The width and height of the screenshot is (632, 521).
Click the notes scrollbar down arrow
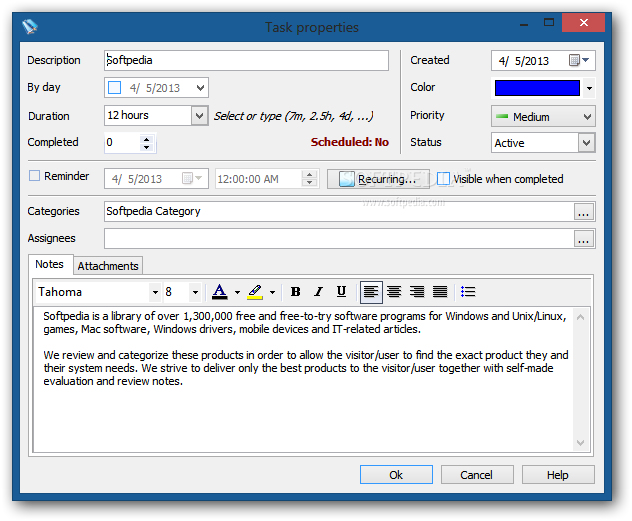(x=580, y=442)
